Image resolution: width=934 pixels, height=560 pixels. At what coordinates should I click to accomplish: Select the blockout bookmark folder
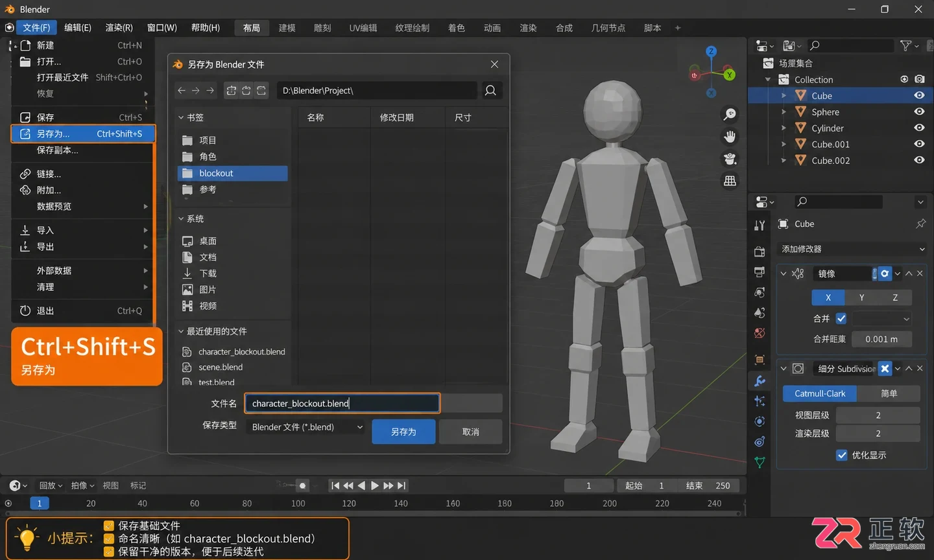232,173
